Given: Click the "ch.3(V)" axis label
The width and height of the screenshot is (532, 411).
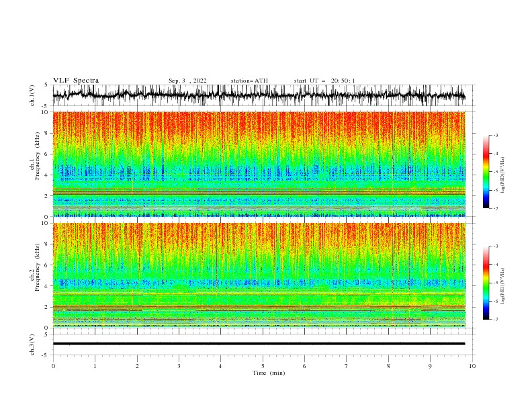Looking at the screenshot, I should click(32, 345).
